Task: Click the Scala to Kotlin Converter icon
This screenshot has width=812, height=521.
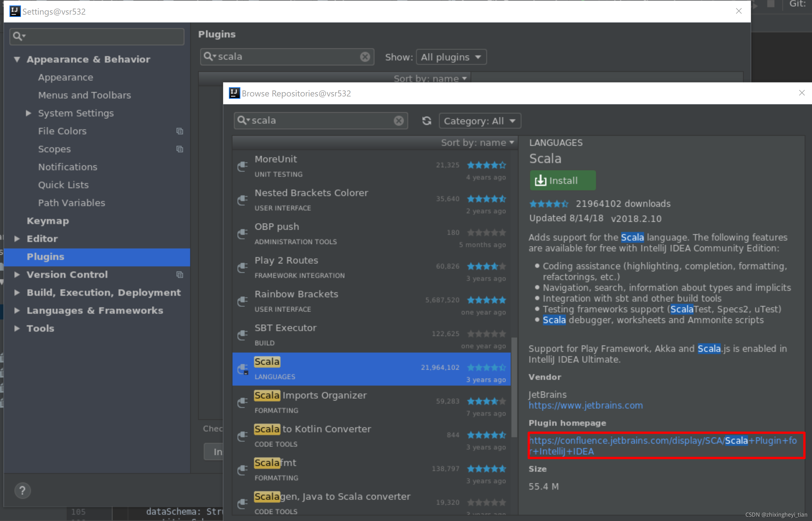Action: (x=242, y=436)
